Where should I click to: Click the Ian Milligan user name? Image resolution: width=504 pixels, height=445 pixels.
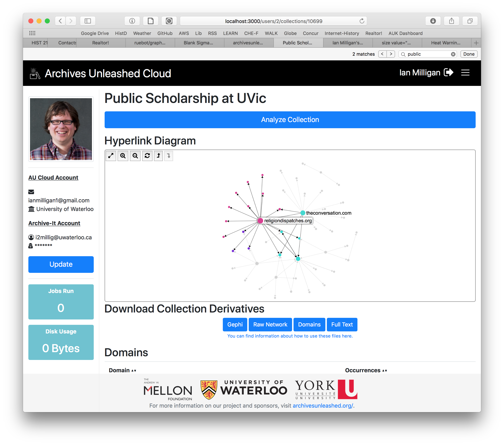click(x=420, y=73)
